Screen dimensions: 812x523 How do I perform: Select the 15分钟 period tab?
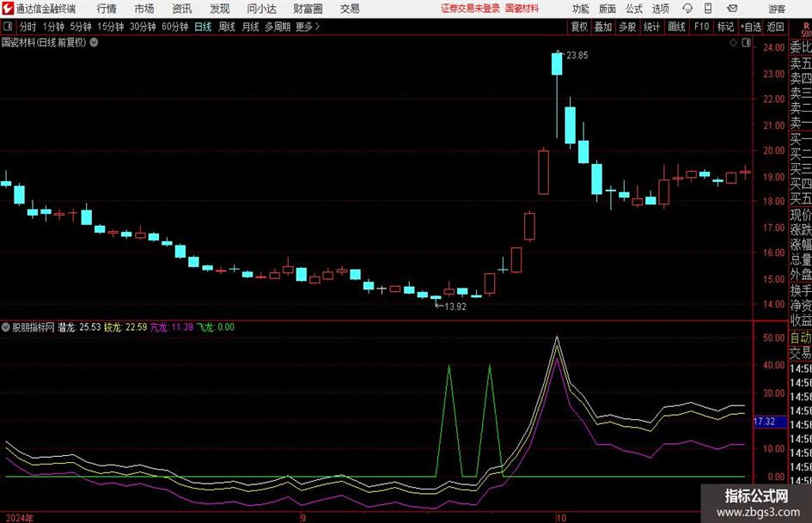[x=111, y=27]
